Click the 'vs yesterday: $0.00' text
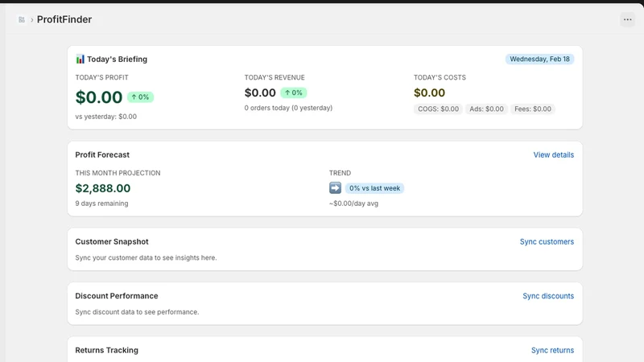The width and height of the screenshot is (644, 362). 106,117
